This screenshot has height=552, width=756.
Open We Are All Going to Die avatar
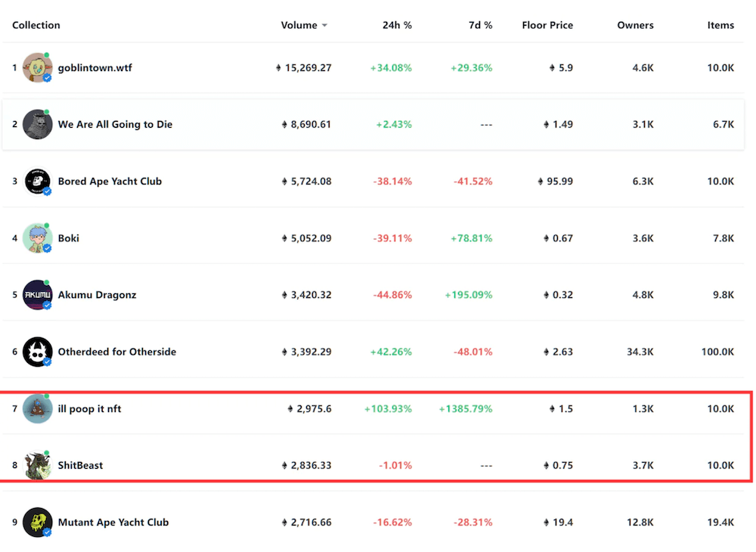click(x=38, y=124)
